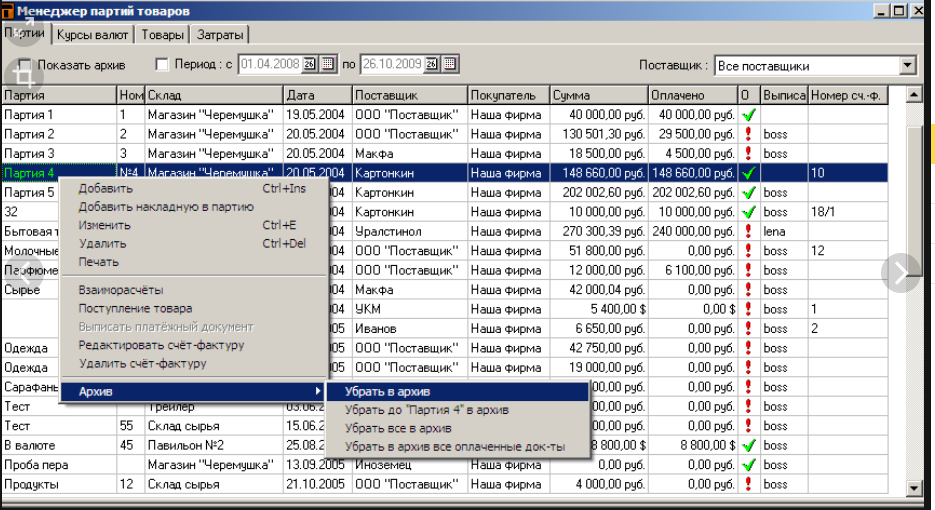Open the Затраты tab

click(220, 35)
